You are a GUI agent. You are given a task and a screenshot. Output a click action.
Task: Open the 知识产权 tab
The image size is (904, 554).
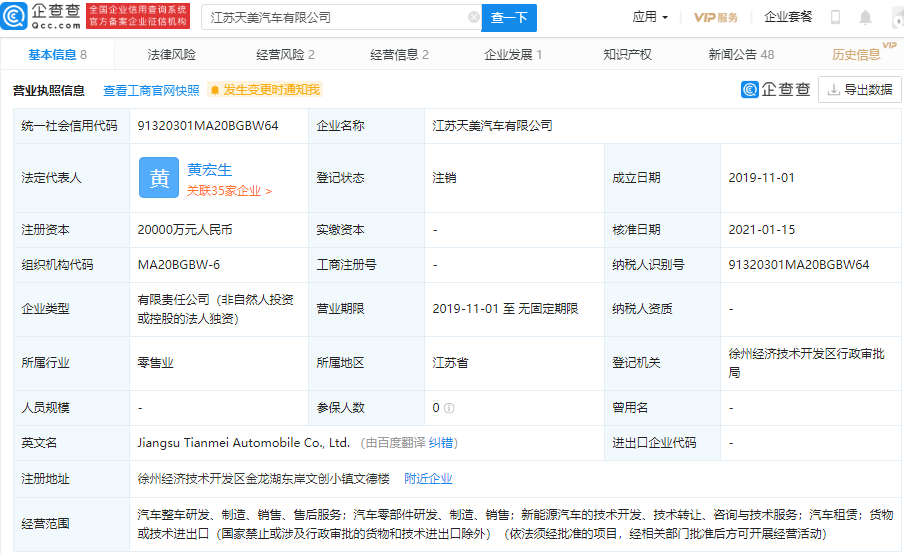pos(627,55)
